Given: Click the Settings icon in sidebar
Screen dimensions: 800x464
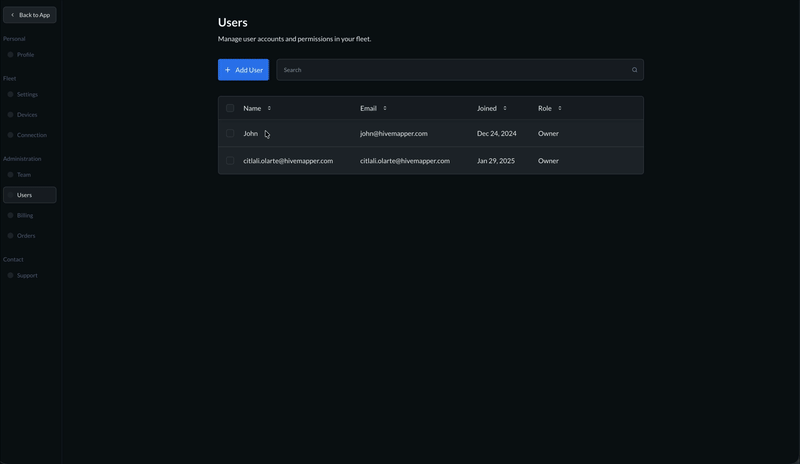Looking at the screenshot, I should tap(10, 95).
